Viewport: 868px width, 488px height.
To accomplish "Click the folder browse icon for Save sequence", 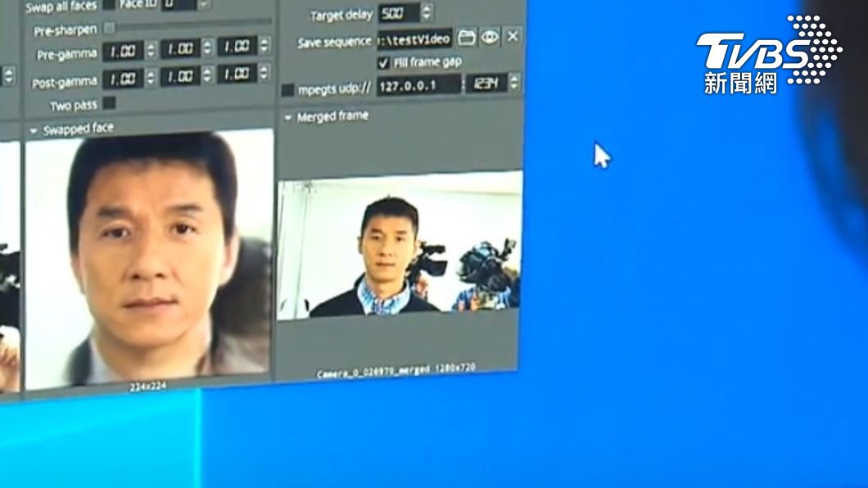I will pos(467,37).
